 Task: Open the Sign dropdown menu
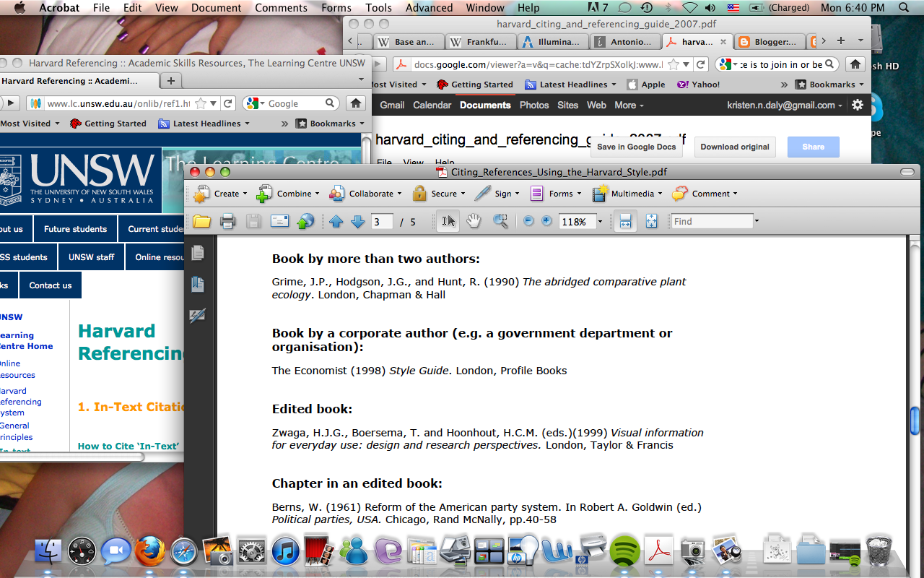[498, 194]
